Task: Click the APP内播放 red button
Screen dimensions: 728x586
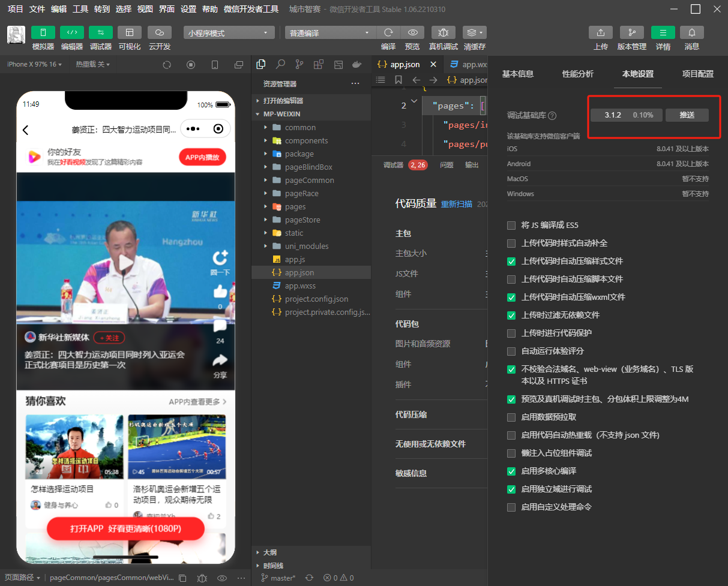Action: coord(202,157)
